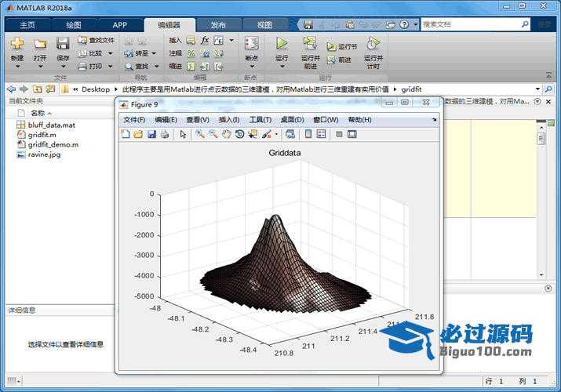Screen dimensions: 561x392
Task: Click the green Run (运行) arrow
Action: [x=282, y=43]
